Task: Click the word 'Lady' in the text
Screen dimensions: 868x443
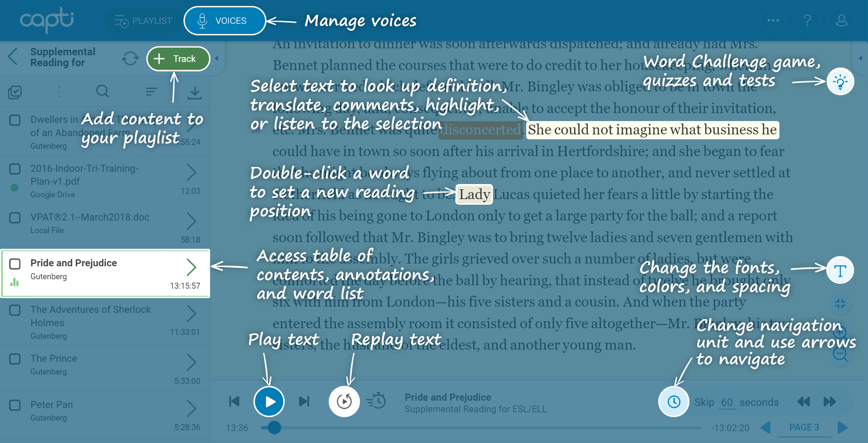Action: click(x=474, y=194)
